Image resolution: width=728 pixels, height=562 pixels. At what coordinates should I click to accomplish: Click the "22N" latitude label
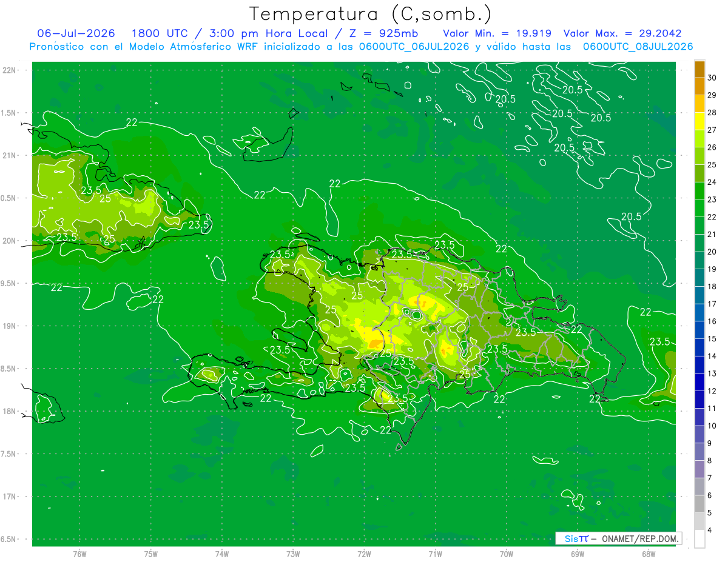(x=10, y=70)
